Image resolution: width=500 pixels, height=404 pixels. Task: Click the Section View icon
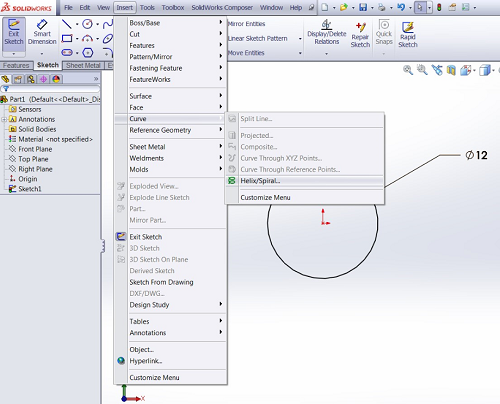(x=451, y=70)
